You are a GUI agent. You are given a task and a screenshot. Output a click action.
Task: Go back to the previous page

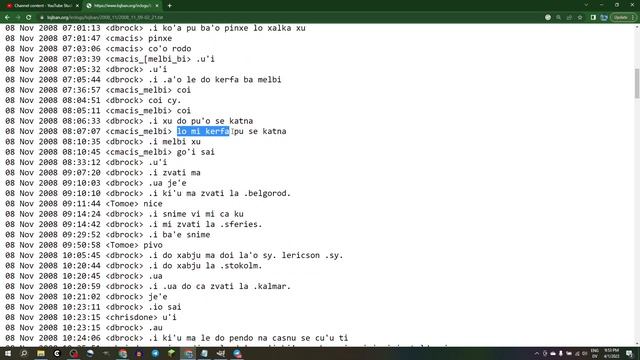tap(7, 18)
